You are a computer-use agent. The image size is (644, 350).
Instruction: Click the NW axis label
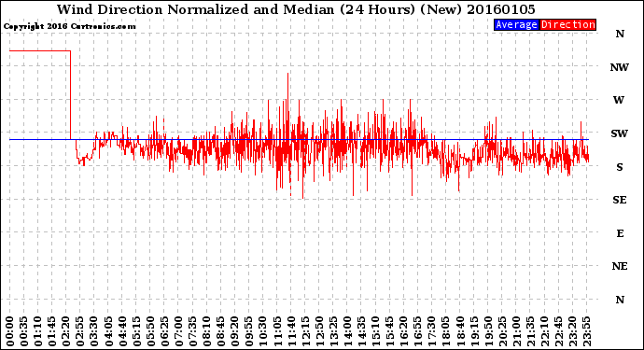click(x=620, y=67)
